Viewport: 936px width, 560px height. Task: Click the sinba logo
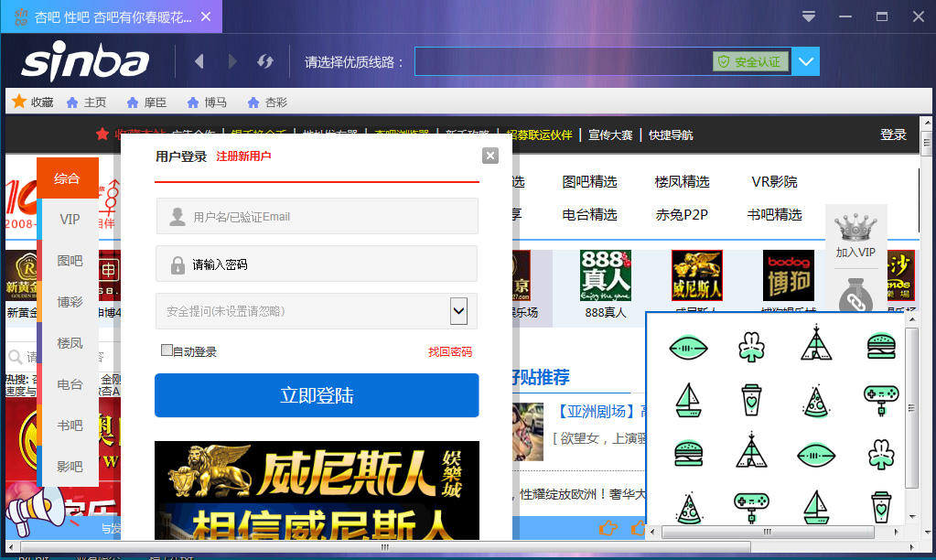click(85, 61)
